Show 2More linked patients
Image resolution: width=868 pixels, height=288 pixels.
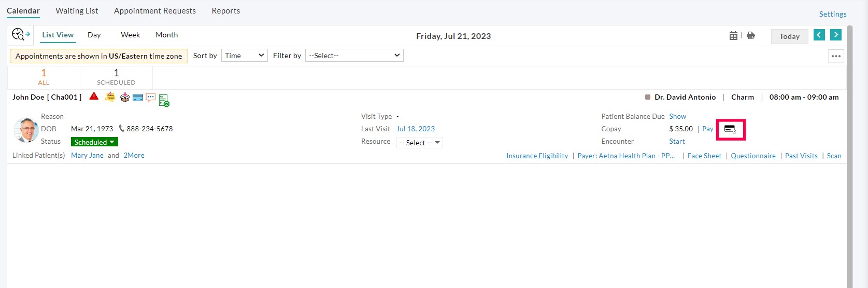[134, 155]
